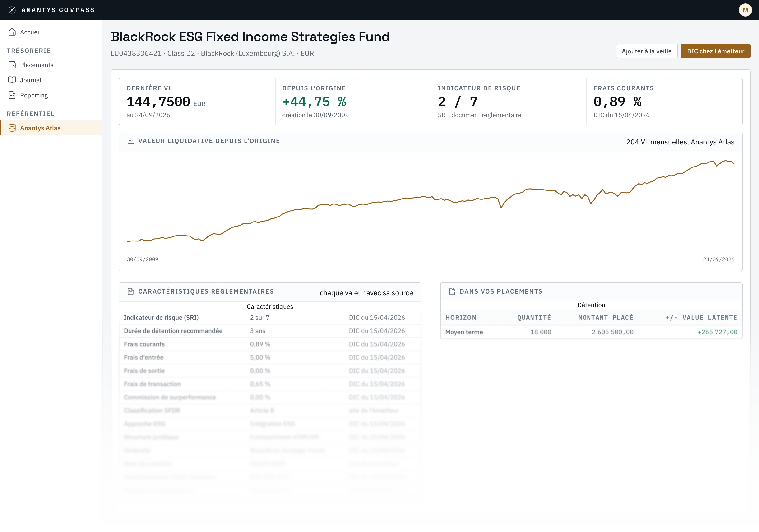Click the Anantys Compass logo icon

tap(12, 10)
